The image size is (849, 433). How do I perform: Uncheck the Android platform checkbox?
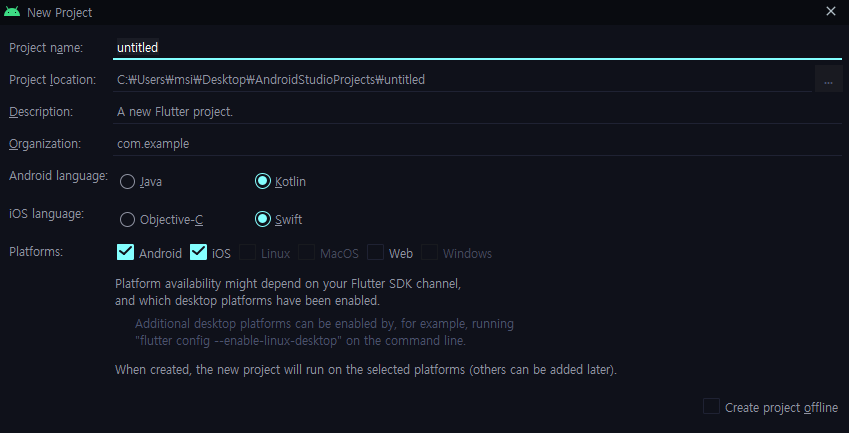pyautogui.click(x=126, y=252)
